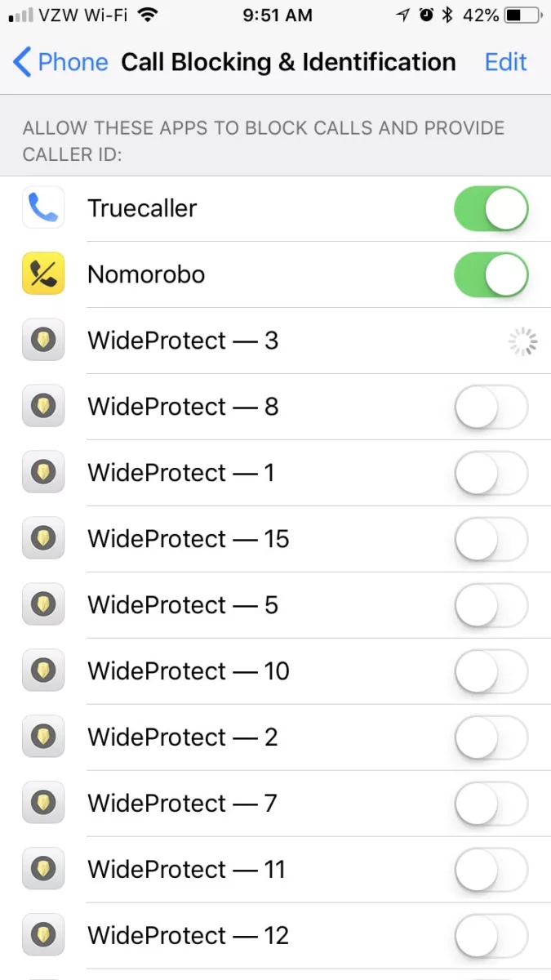Tap the Truecaller app icon

pos(42,209)
